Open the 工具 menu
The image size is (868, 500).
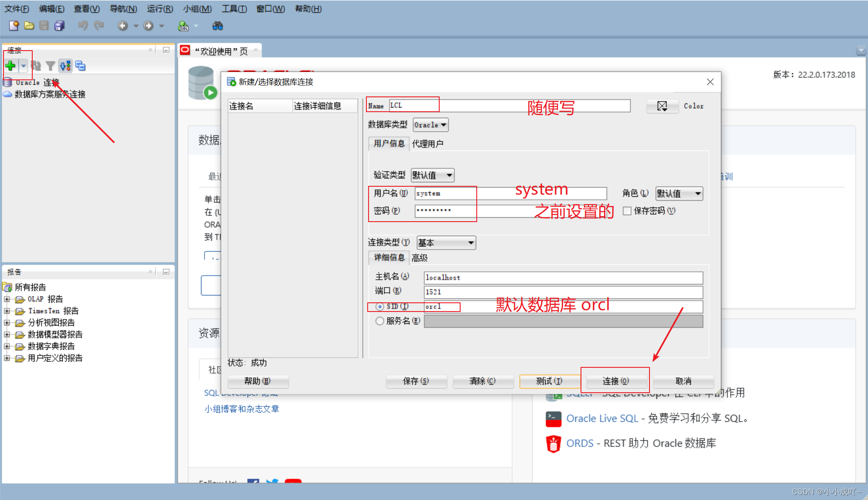coord(234,9)
